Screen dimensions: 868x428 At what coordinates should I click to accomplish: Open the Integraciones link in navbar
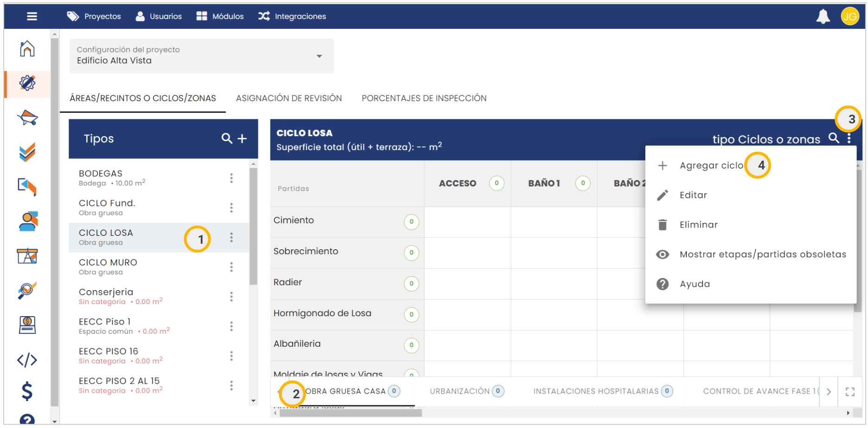pos(292,17)
